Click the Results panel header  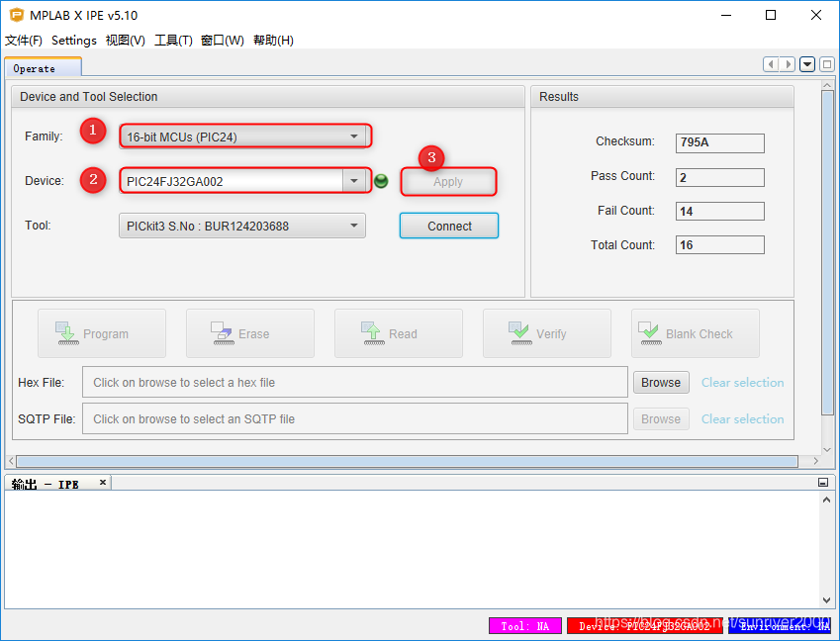662,96
